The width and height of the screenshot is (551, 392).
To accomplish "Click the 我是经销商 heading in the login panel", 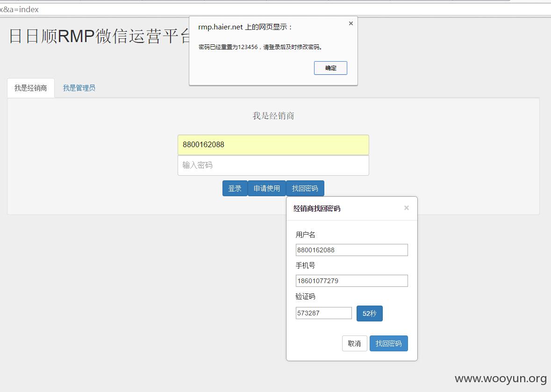I will (x=273, y=115).
